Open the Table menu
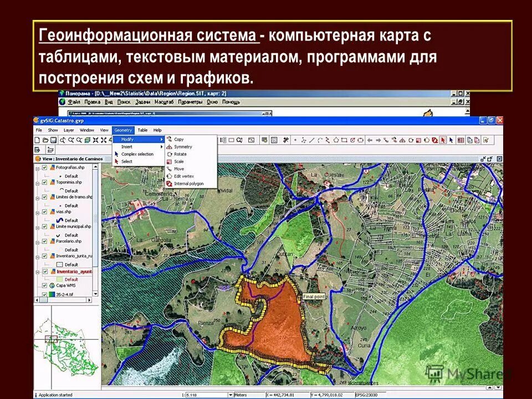The image size is (532, 399). coord(143,130)
